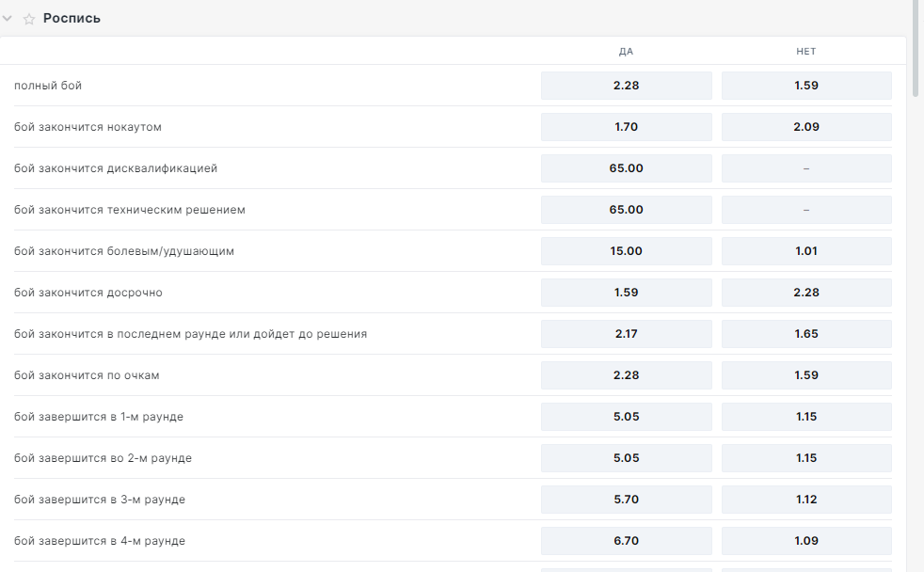This screenshot has width=924, height=572.
Task: Select НЕТ 1.65 for последнем раунде или решения
Action: click(806, 333)
